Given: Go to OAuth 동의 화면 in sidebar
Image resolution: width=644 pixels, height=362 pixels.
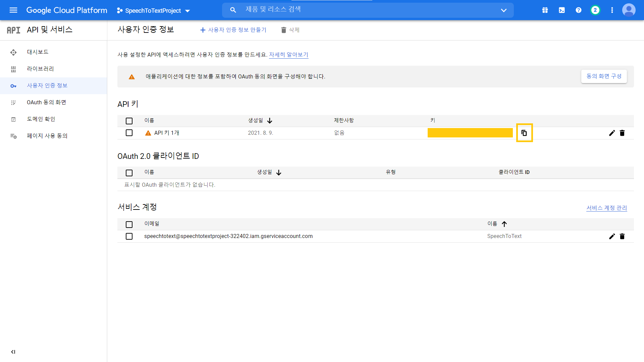Looking at the screenshot, I should (x=46, y=102).
